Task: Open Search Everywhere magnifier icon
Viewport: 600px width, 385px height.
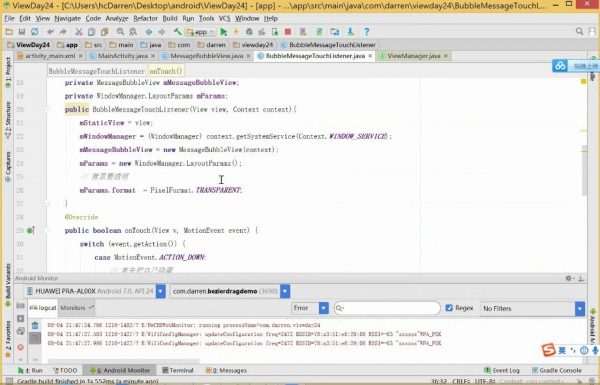Action: tap(579, 31)
